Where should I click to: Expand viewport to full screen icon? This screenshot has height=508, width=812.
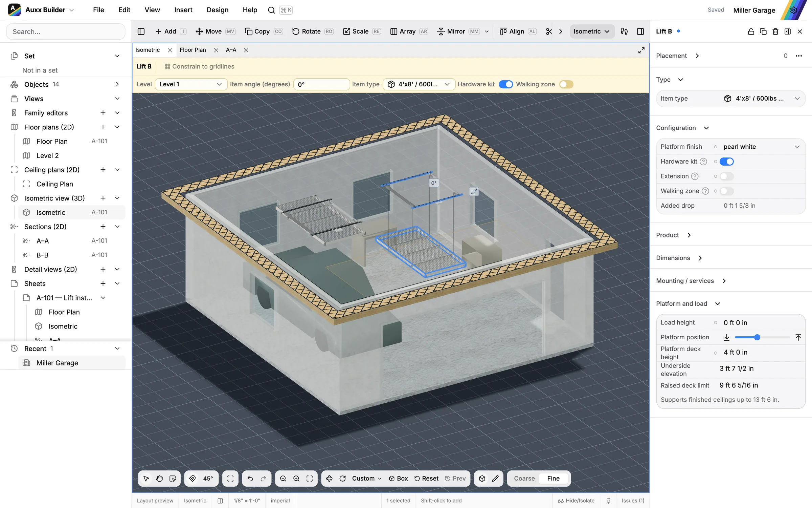pyautogui.click(x=641, y=50)
